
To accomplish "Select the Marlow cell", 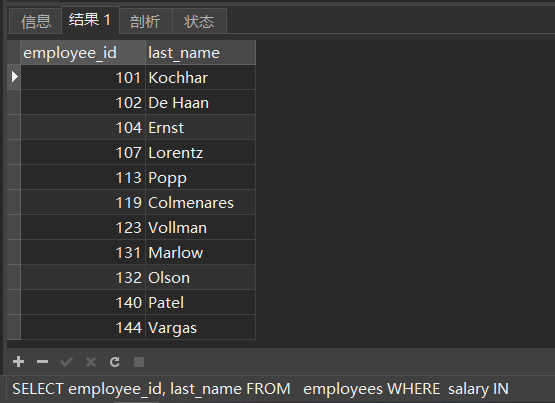I will point(200,253).
